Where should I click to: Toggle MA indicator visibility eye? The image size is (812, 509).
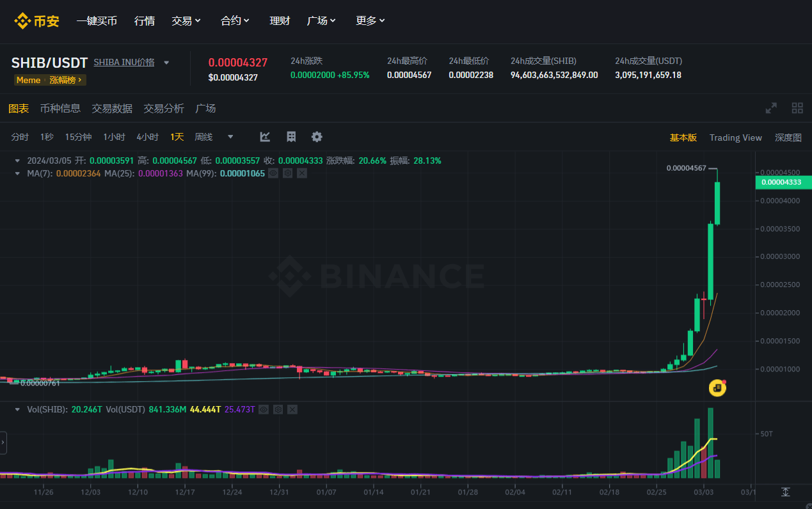click(x=273, y=173)
